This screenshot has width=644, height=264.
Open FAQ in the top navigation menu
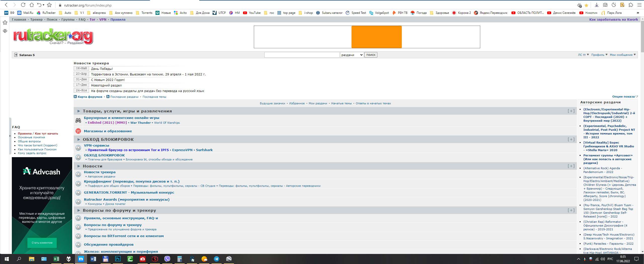click(x=82, y=20)
